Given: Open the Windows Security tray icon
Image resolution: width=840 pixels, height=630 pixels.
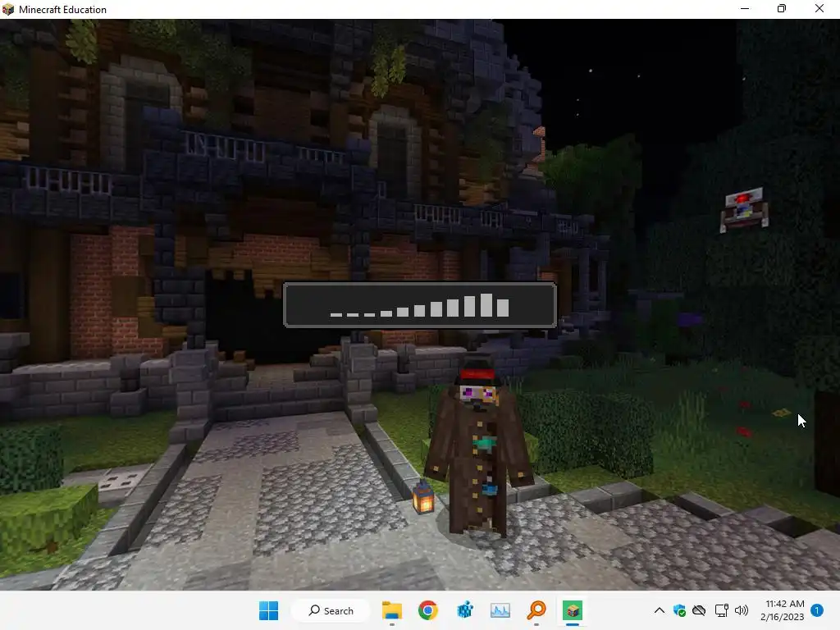Looking at the screenshot, I should tap(679, 610).
